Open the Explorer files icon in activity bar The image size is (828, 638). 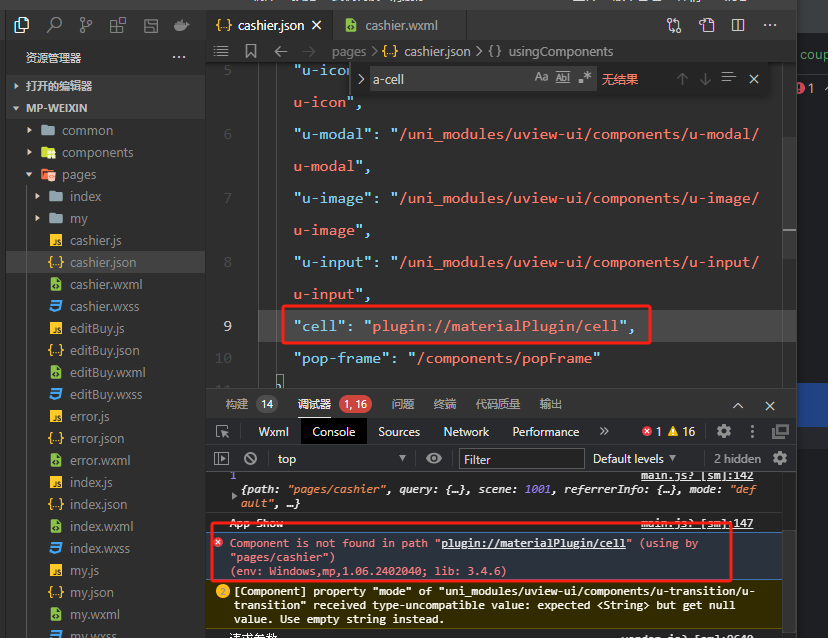[22, 25]
